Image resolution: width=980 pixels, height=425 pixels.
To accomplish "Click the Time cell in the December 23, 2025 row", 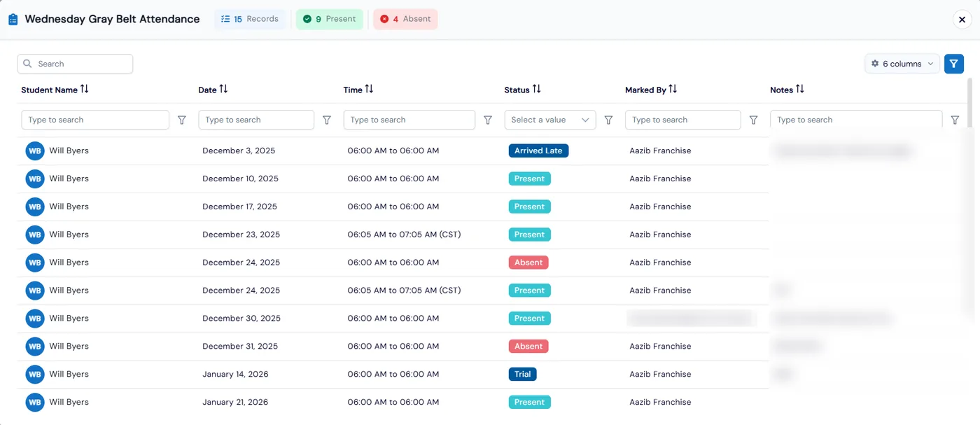I will [404, 235].
